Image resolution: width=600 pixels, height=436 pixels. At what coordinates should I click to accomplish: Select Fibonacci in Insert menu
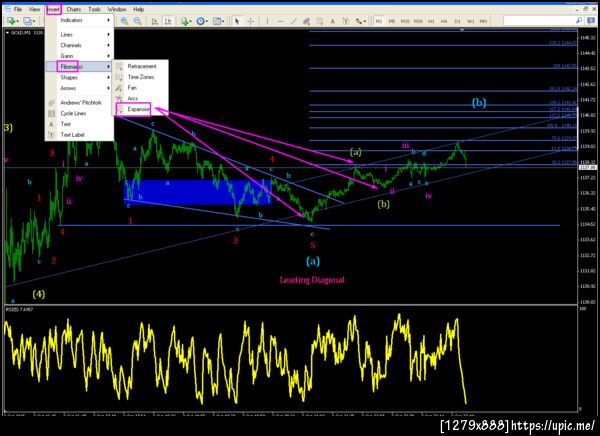(80, 67)
